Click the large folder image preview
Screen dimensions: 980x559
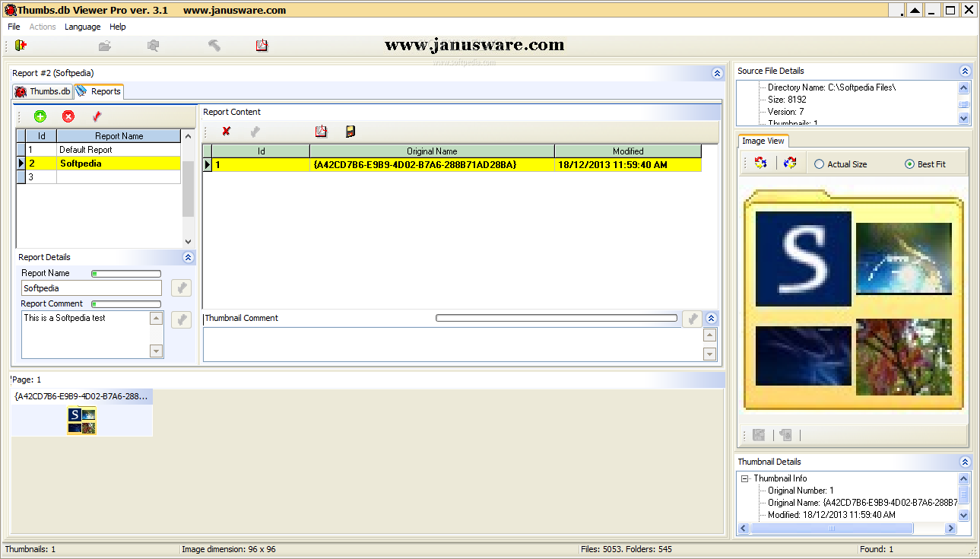854,300
